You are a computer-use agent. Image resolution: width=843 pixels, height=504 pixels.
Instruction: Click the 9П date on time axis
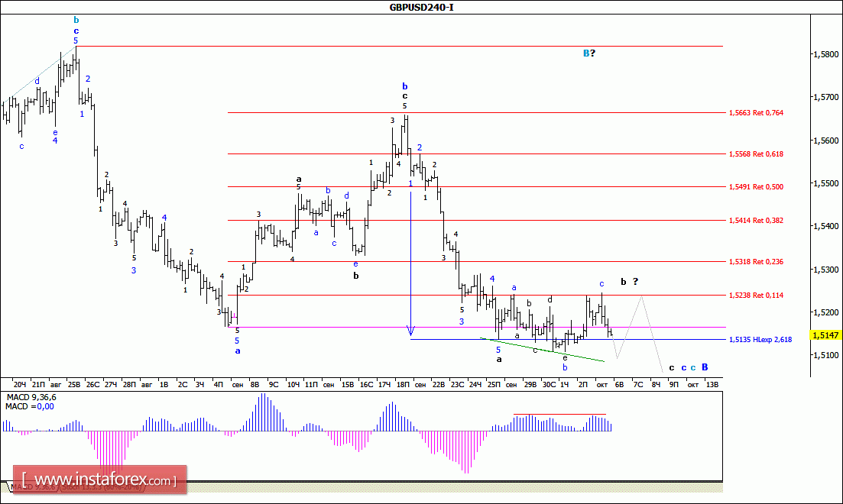(673, 384)
